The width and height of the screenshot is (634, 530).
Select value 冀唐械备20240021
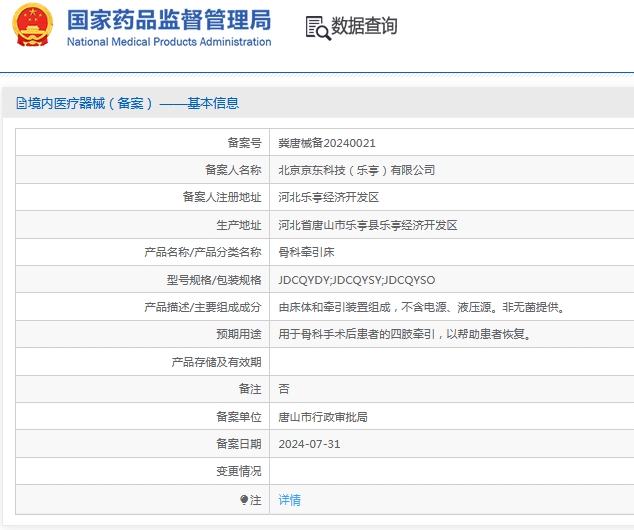click(x=327, y=143)
